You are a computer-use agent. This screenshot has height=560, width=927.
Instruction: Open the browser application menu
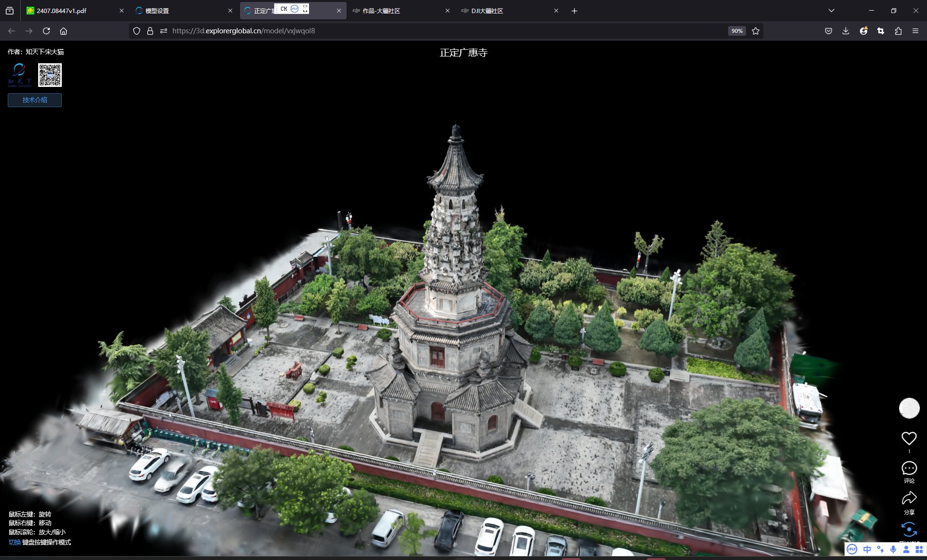coord(915,31)
